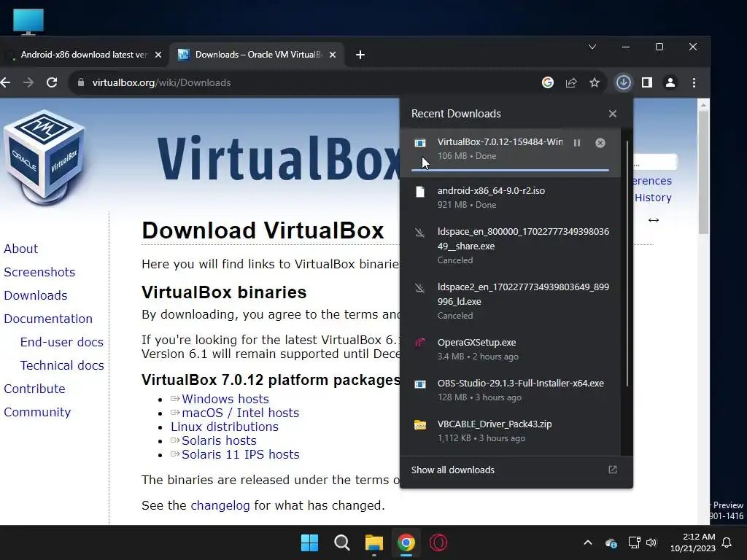Image resolution: width=747 pixels, height=560 pixels.
Task: Open Opera GX from taskbar
Action: click(x=438, y=542)
